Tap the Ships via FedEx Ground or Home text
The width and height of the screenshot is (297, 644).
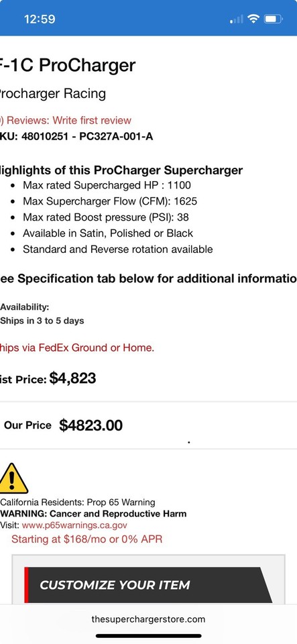(77, 347)
